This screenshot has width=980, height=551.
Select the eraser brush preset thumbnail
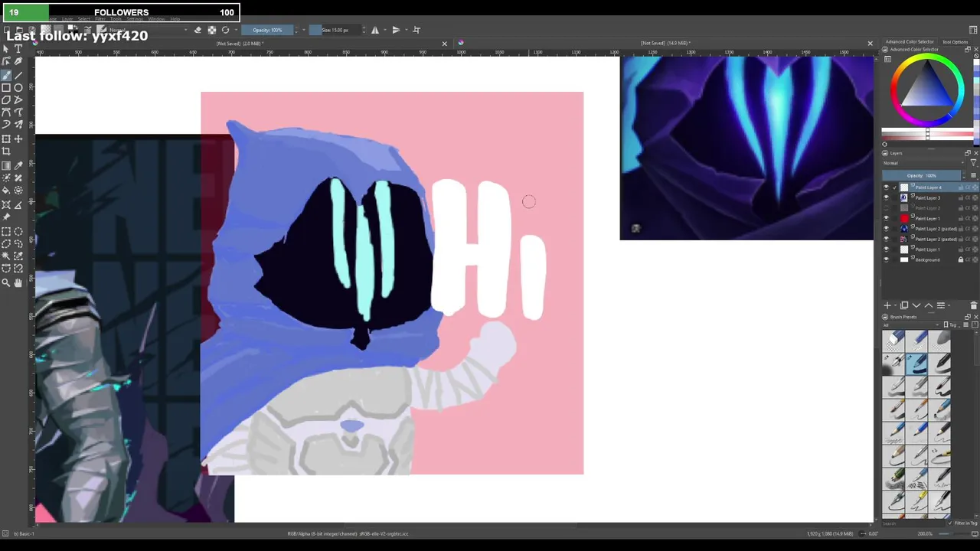894,341
